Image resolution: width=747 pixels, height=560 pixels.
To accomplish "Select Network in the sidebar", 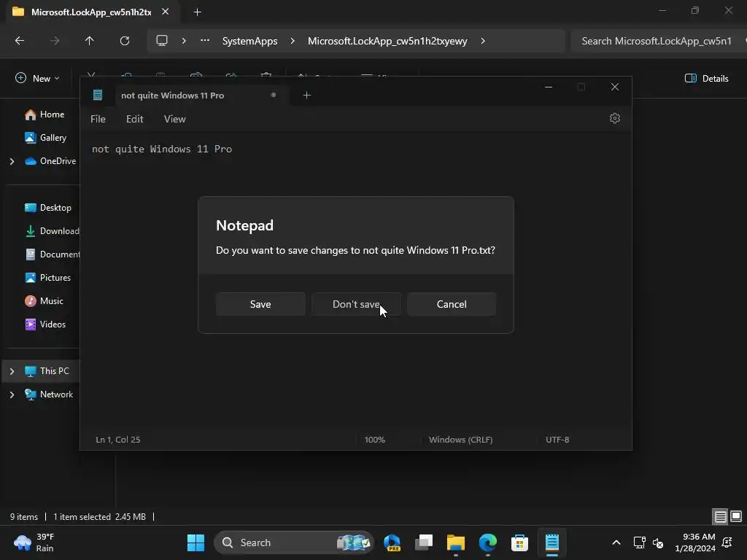I will [x=49, y=394].
